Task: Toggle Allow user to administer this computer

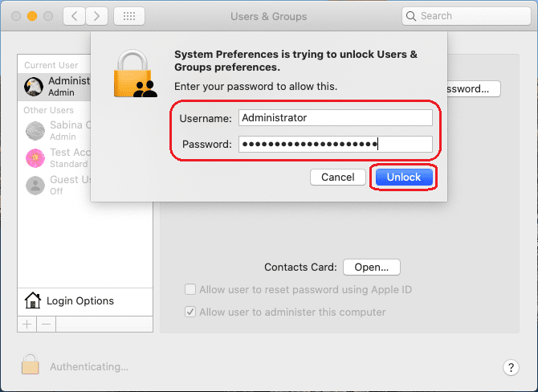Action: 190,312
